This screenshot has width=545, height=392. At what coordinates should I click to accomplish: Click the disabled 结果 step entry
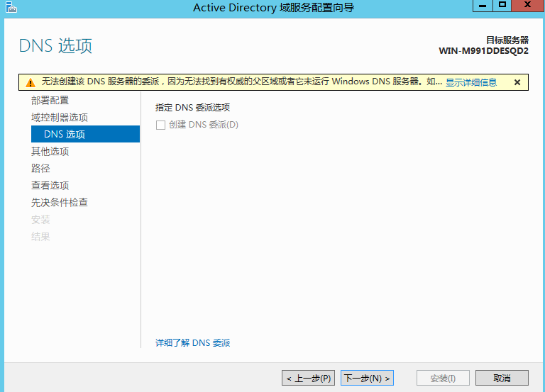[40, 237]
